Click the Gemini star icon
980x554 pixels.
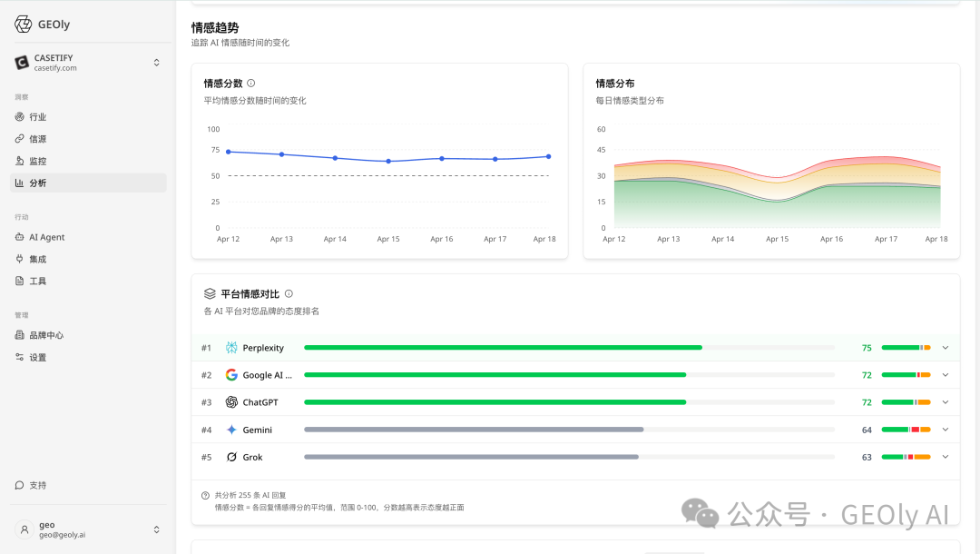point(231,430)
